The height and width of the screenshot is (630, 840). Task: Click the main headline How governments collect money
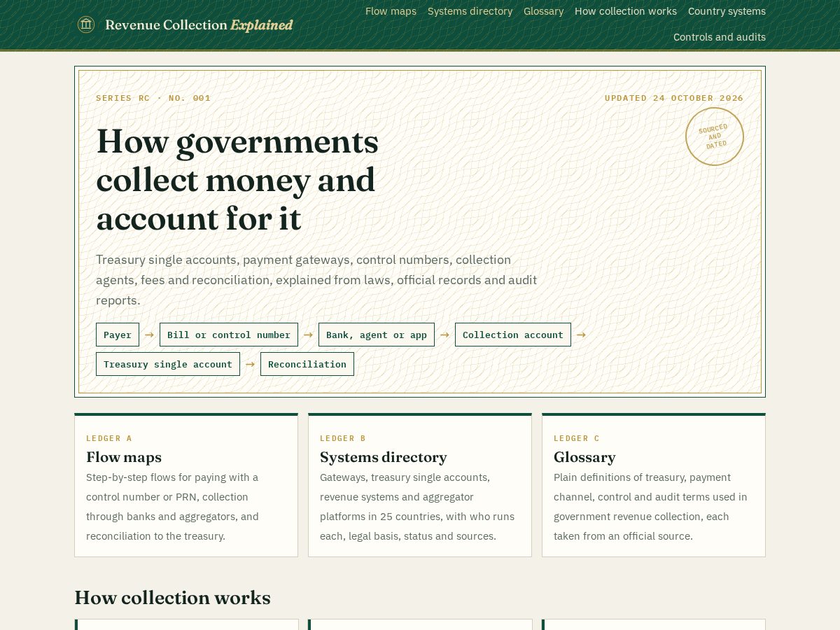point(237,180)
